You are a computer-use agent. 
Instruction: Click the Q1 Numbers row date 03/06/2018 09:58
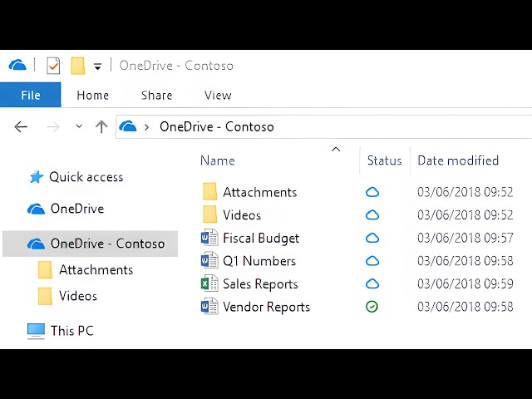click(465, 261)
